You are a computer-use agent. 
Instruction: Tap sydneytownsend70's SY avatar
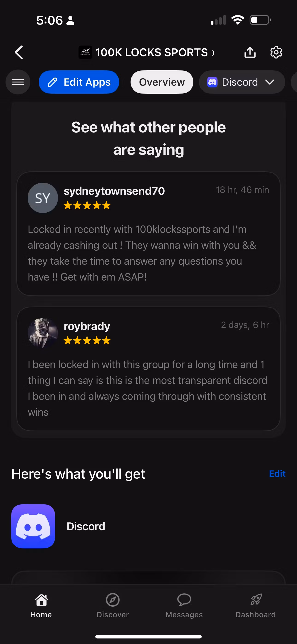43,198
